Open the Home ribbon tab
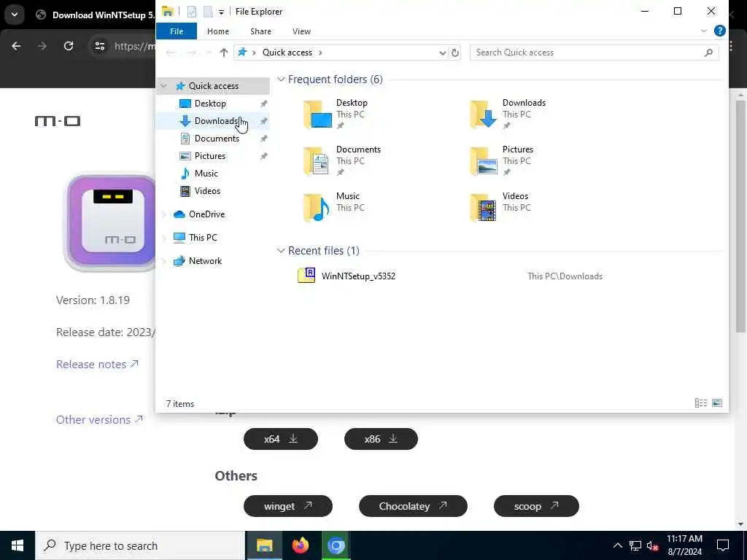Screen dimensions: 747x560 pos(217,31)
